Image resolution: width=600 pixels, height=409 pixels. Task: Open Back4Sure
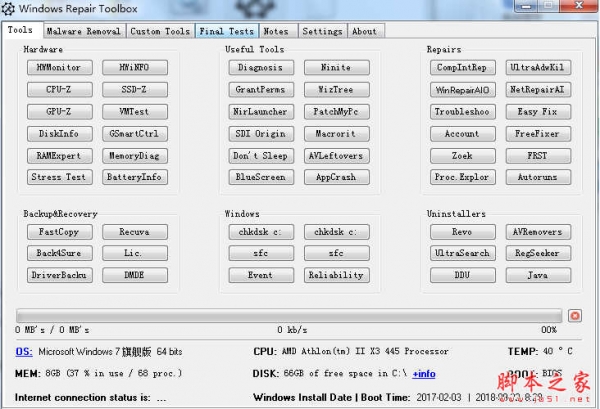pyautogui.click(x=60, y=253)
